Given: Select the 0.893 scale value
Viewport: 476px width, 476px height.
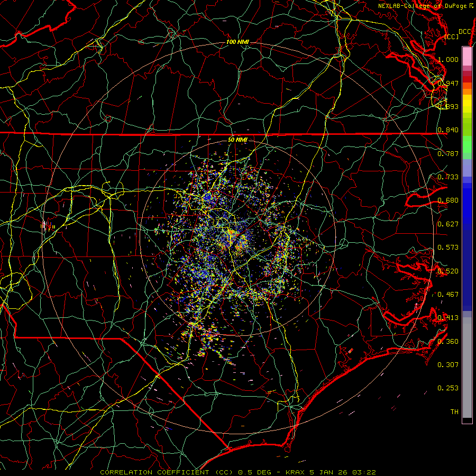Looking at the screenshot, I should (448, 106).
